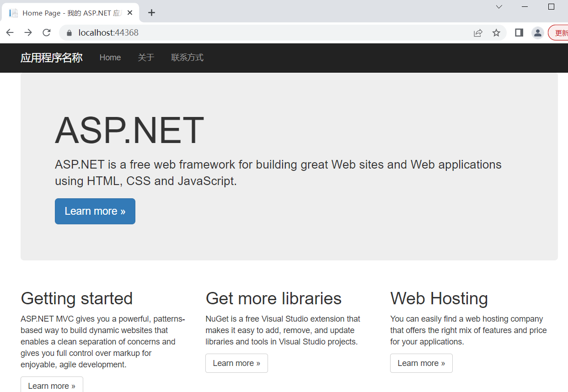Select the Home Page browser tab
Screen dimensions: 568x392
pos(71,13)
